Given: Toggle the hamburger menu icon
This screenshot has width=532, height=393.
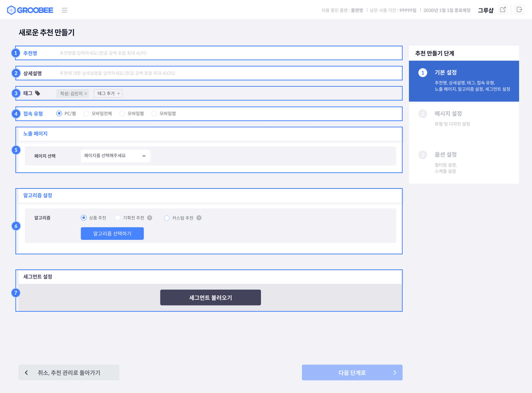Looking at the screenshot, I should coord(64,10).
